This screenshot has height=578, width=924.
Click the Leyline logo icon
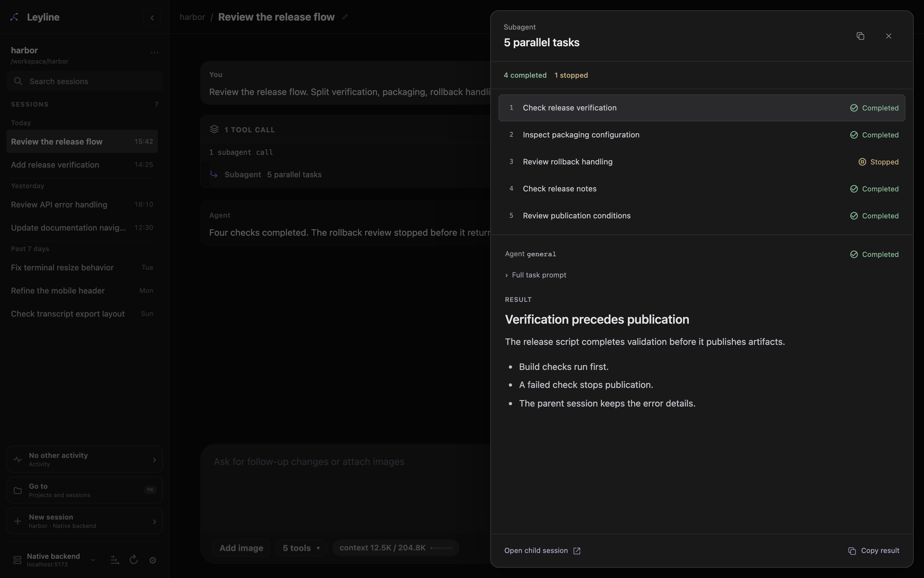pos(14,17)
